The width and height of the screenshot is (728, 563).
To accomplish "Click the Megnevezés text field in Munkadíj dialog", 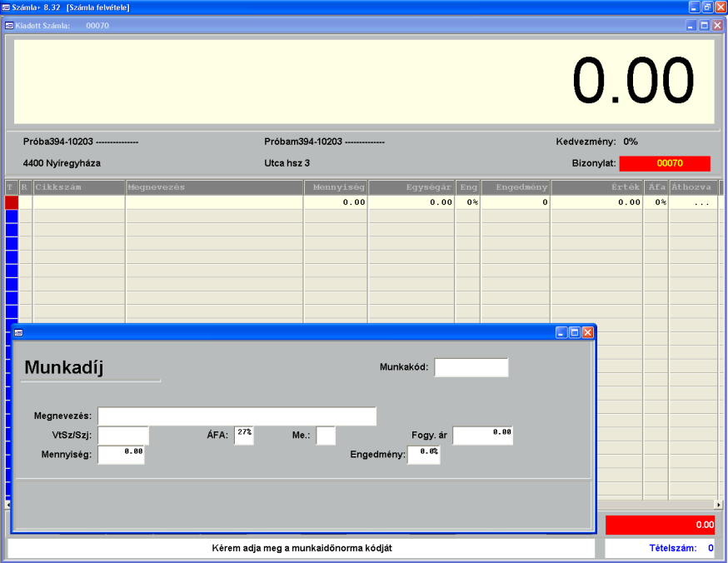I will (237, 416).
